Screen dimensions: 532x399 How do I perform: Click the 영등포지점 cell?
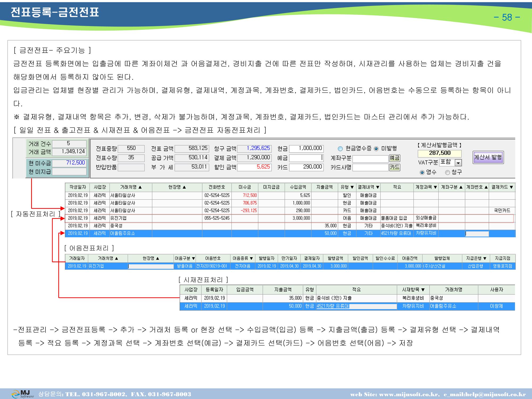coord(502,266)
